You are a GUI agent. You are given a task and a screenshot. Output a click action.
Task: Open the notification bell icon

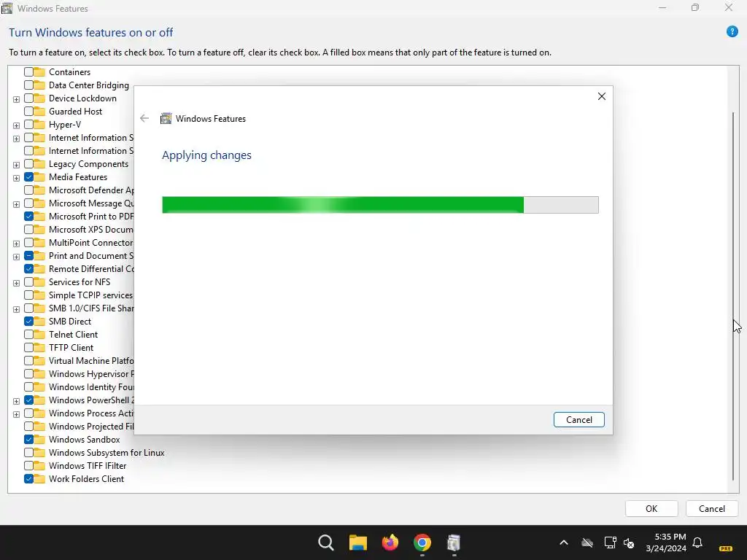(x=697, y=542)
